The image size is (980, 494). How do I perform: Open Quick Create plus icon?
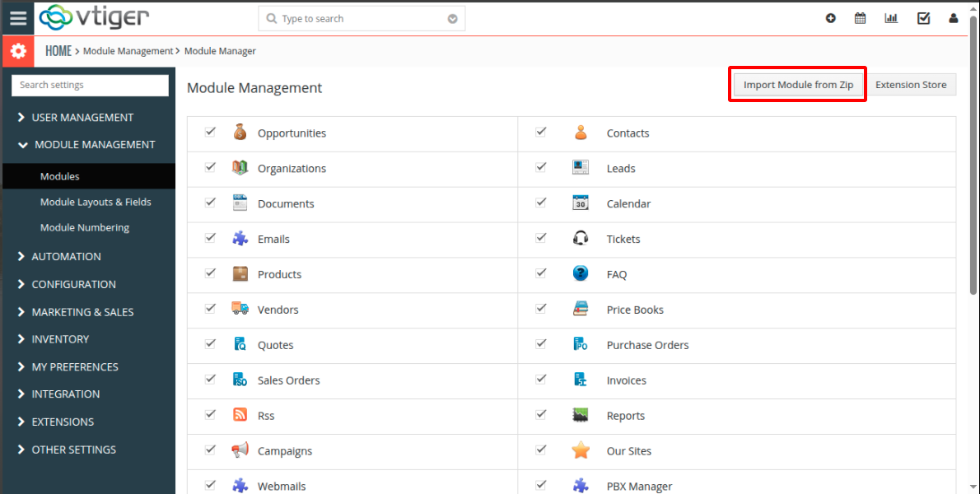coord(831,19)
